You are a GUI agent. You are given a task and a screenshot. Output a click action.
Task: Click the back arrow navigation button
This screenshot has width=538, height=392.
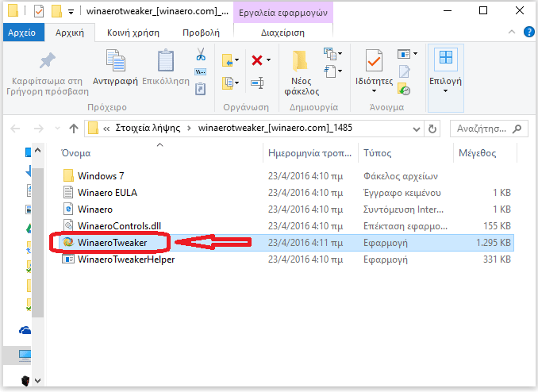15,129
